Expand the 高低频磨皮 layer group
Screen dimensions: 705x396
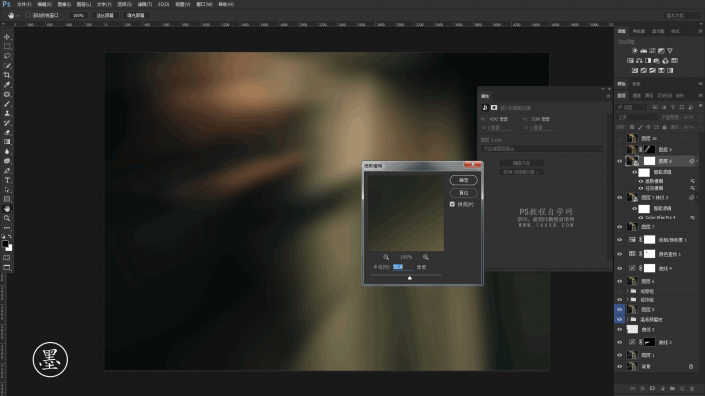(628, 320)
